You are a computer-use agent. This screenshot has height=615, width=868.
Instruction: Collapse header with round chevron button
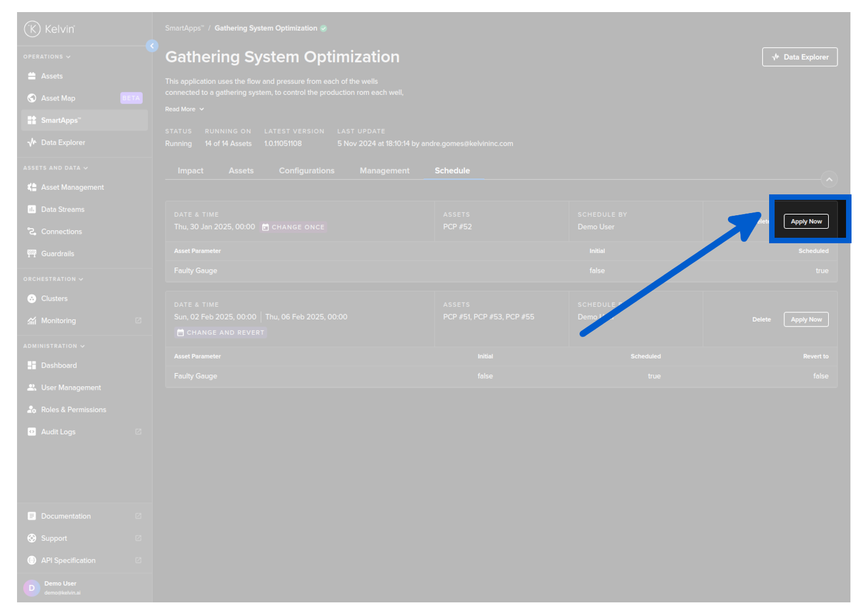pyautogui.click(x=829, y=180)
